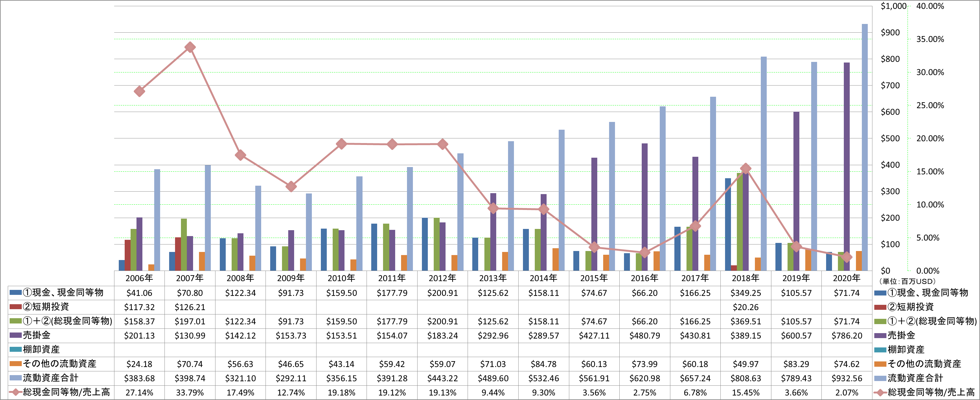Click the cell value $808.63
The image size is (980, 400).
[x=746, y=378]
